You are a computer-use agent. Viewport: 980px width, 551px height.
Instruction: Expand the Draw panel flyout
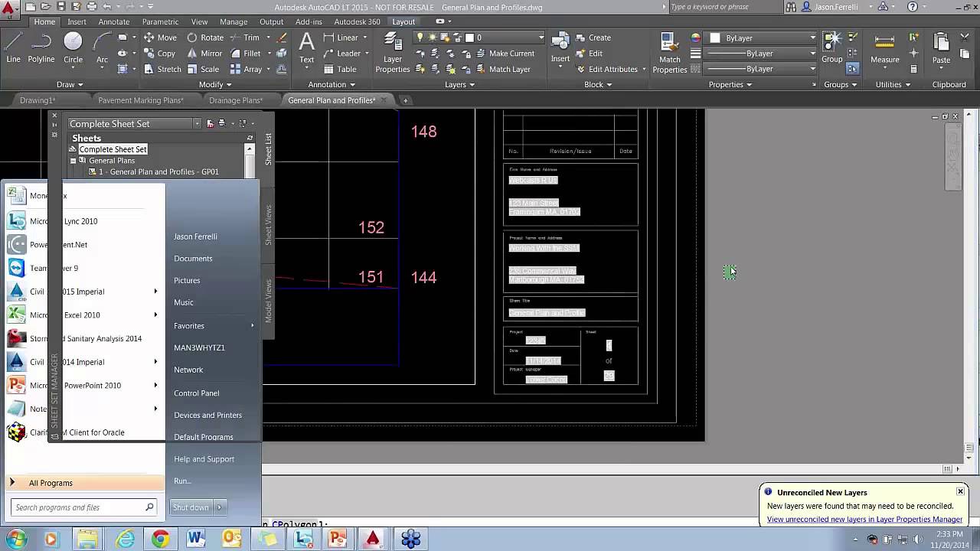coord(70,84)
